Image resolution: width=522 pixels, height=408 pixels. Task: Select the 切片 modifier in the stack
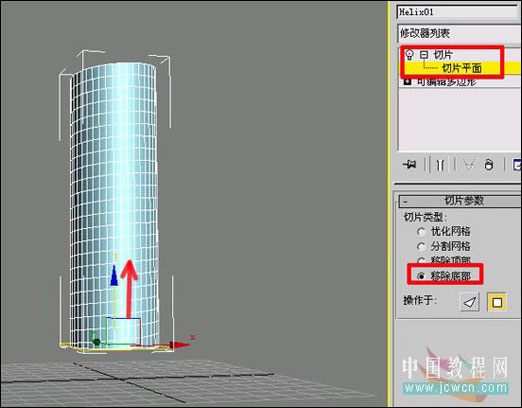pos(443,55)
